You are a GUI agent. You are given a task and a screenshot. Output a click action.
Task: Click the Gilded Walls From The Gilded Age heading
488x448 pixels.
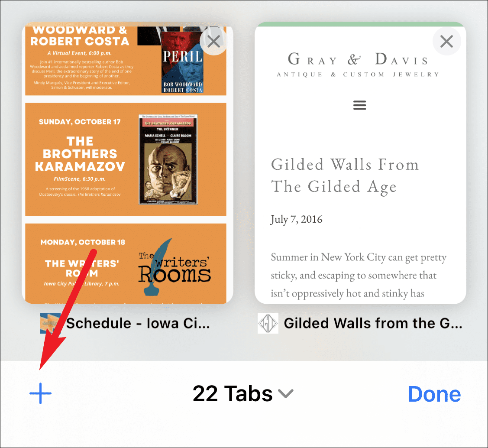click(345, 176)
